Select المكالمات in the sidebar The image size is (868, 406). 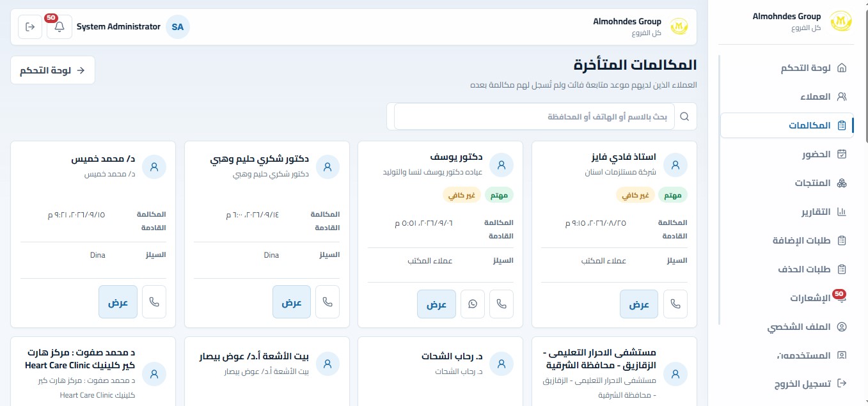[x=786, y=125]
